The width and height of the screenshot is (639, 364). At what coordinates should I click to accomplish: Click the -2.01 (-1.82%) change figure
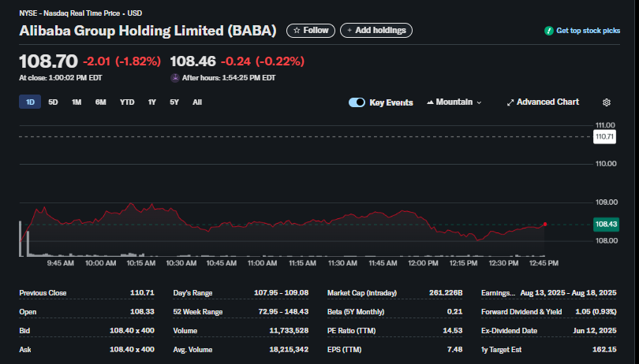[121, 61]
